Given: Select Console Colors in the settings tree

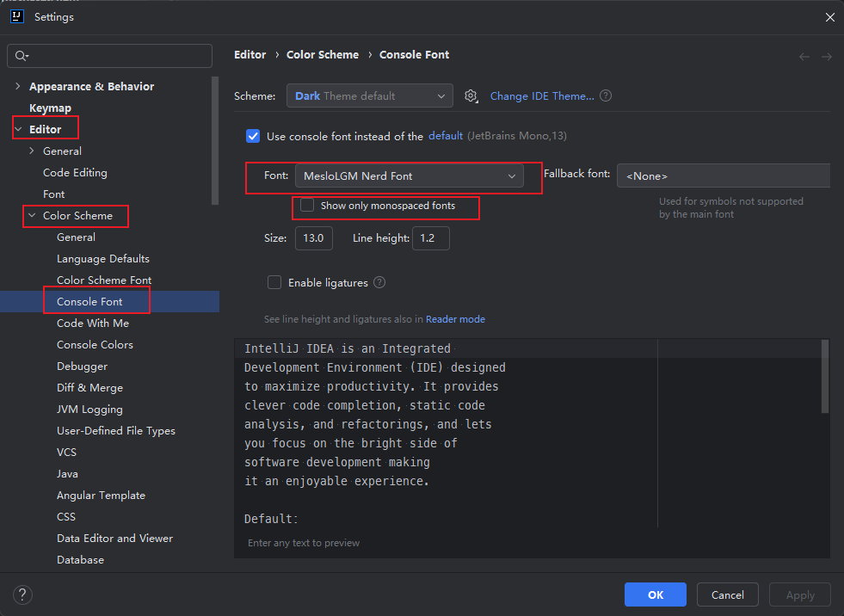Looking at the screenshot, I should tap(95, 345).
